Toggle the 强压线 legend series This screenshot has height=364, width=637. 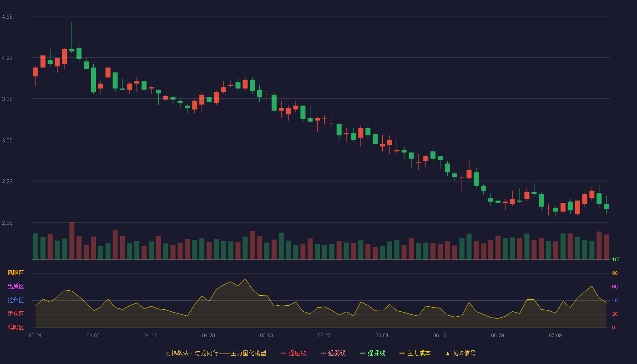pyautogui.click(x=297, y=353)
